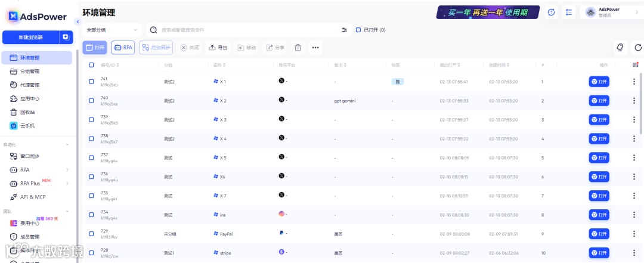
Task: Click the stripe platform icon
Action: pyautogui.click(x=281, y=252)
